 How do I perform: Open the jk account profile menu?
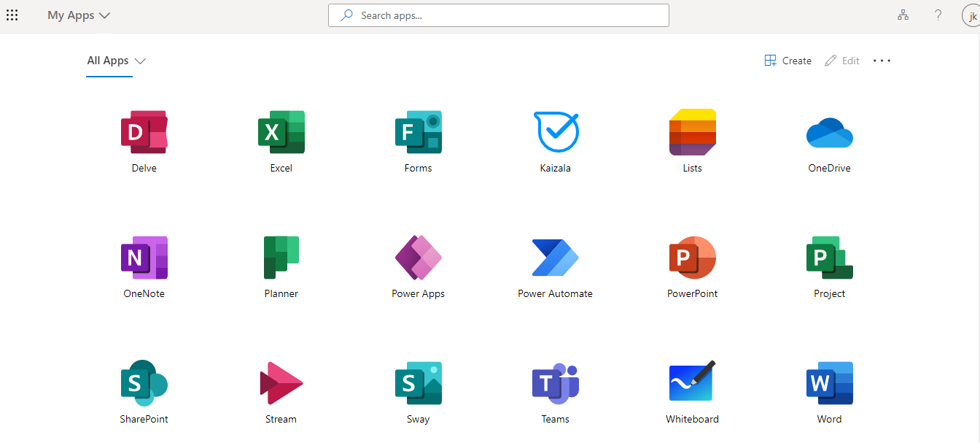(971, 16)
